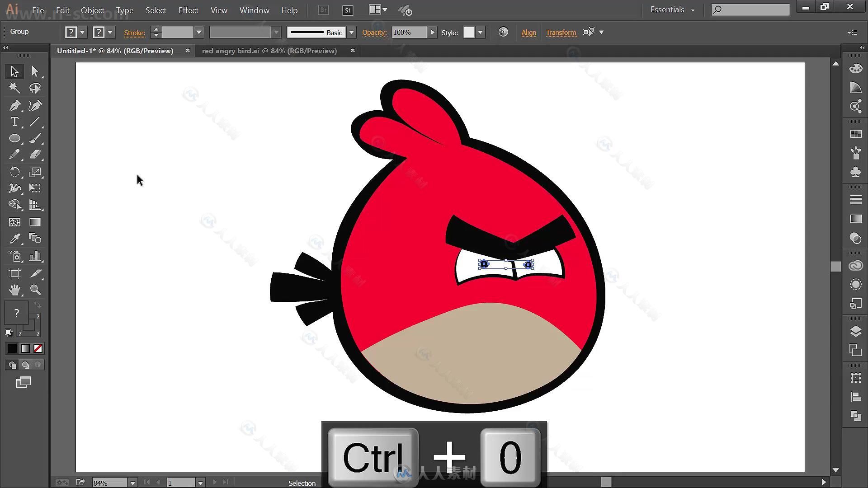Open the stroke weight dropdown
This screenshot has width=868, height=488.
tap(198, 33)
